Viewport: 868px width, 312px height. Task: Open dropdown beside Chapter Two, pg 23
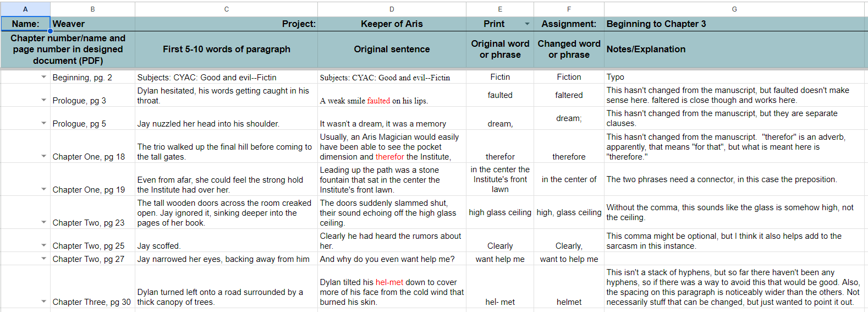pyautogui.click(x=44, y=223)
